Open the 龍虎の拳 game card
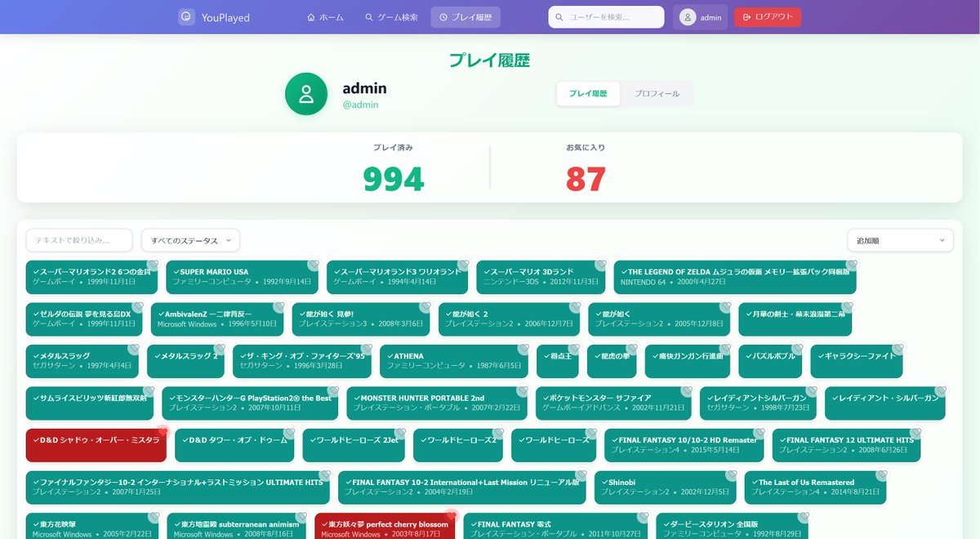980x539 pixels. point(612,361)
